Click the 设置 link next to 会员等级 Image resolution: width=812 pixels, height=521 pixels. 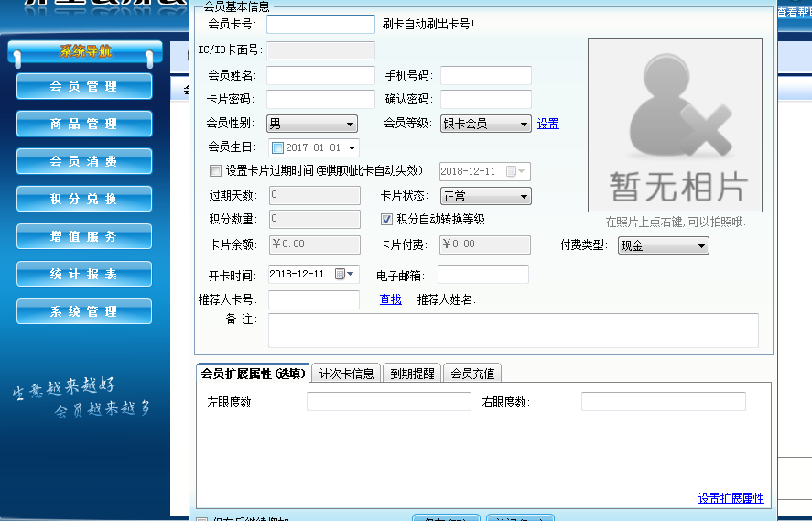547,124
